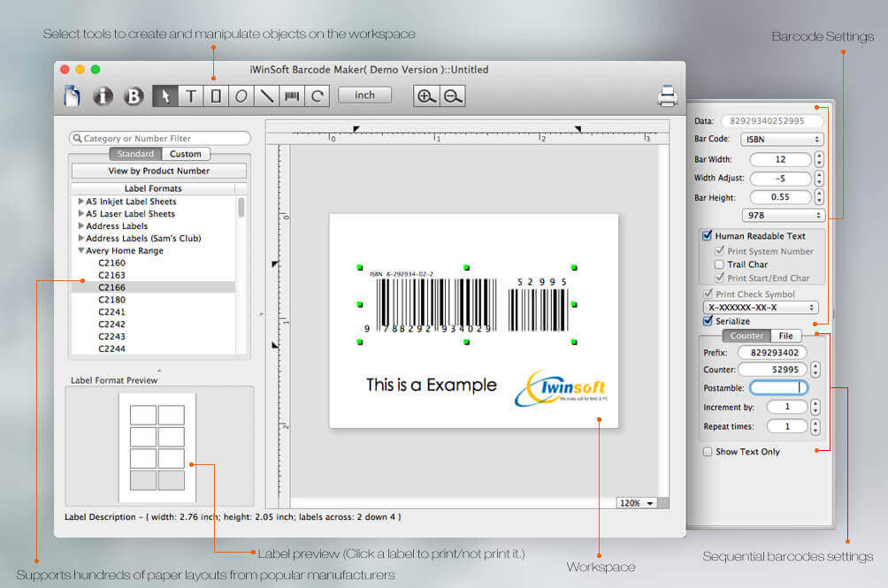Switch to the Standard tab
Image resolution: width=888 pixels, height=588 pixels.
click(135, 153)
